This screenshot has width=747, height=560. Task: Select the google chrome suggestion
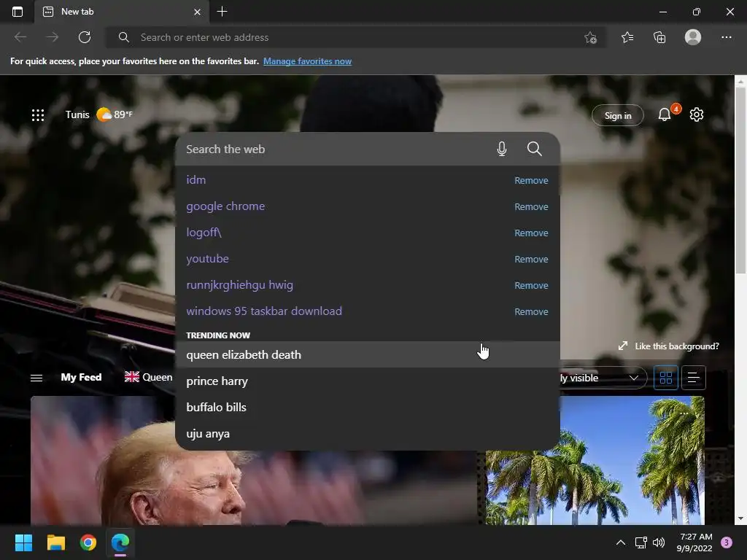click(x=225, y=206)
